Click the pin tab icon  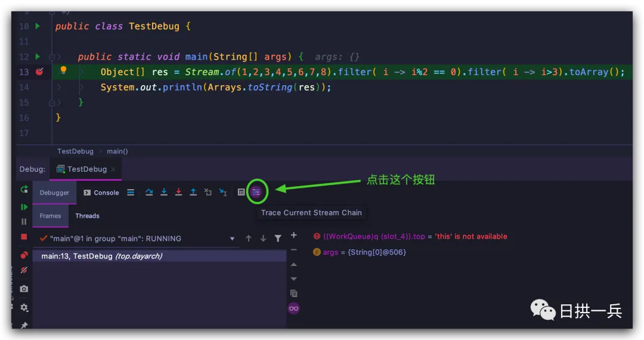click(24, 325)
